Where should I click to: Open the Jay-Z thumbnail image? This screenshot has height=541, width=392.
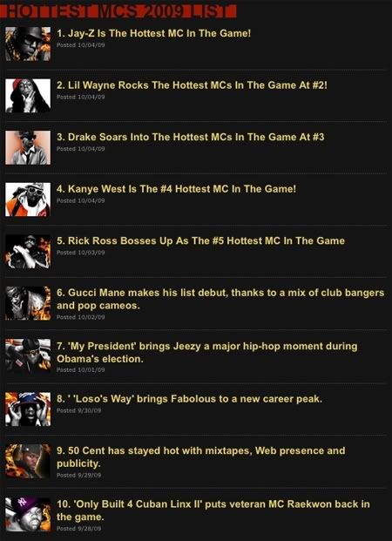click(28, 44)
